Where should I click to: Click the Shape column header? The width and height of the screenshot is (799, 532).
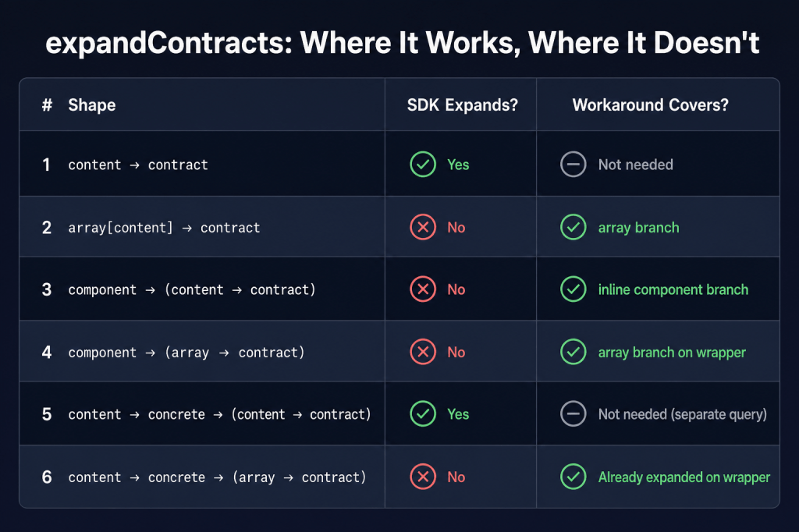92,105
